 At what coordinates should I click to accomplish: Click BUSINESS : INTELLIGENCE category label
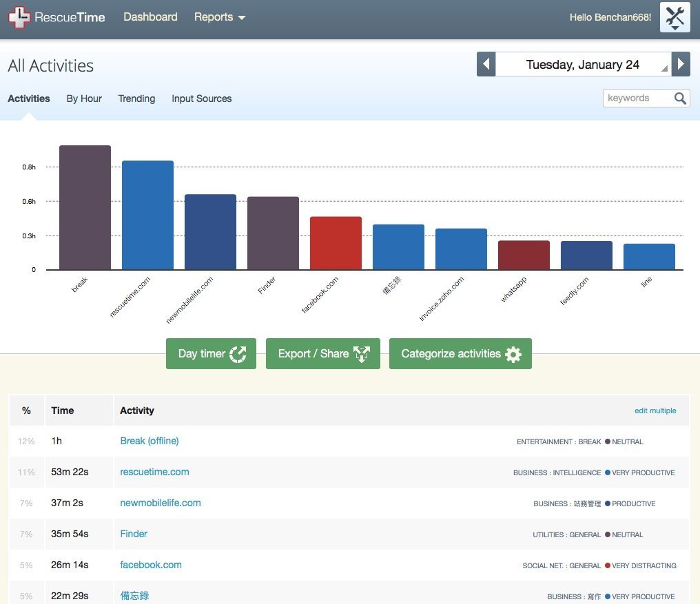coord(557,472)
